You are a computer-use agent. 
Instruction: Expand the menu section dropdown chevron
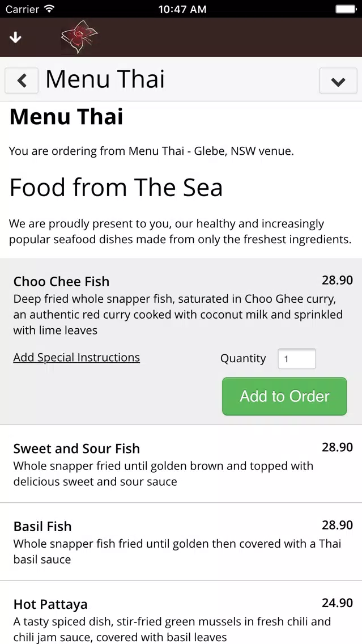(338, 81)
